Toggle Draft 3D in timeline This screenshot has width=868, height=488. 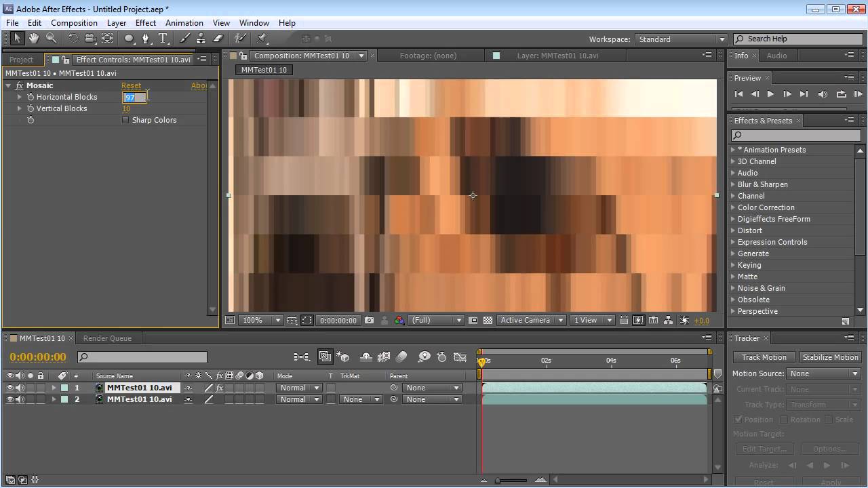[x=343, y=357]
